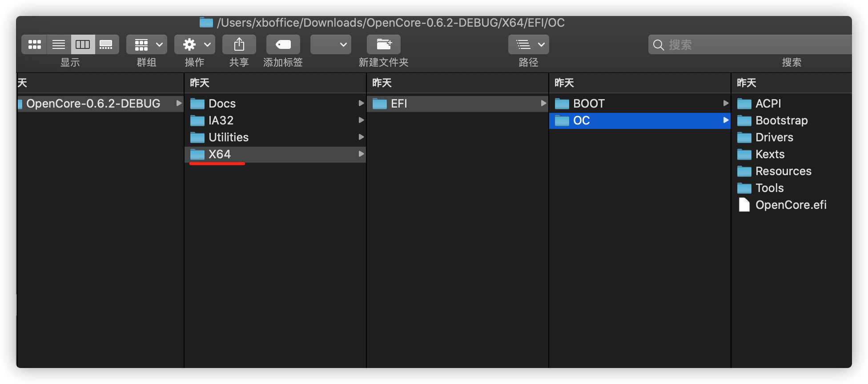
Task: Select the Tools folder
Action: click(x=792, y=188)
